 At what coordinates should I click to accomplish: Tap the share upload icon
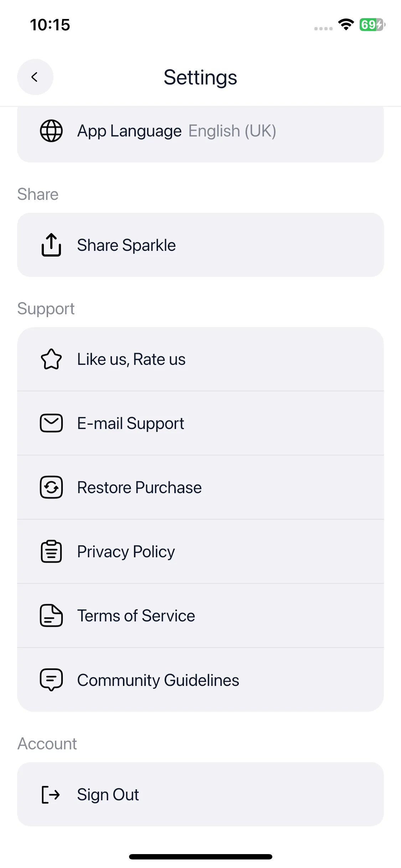[51, 245]
